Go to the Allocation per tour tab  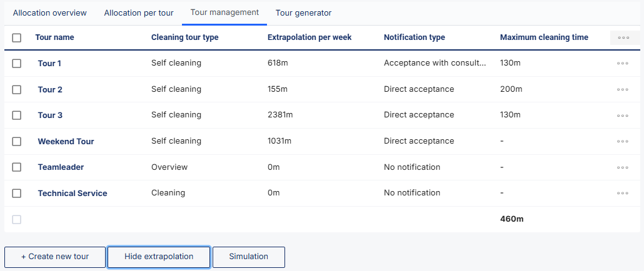tap(139, 13)
